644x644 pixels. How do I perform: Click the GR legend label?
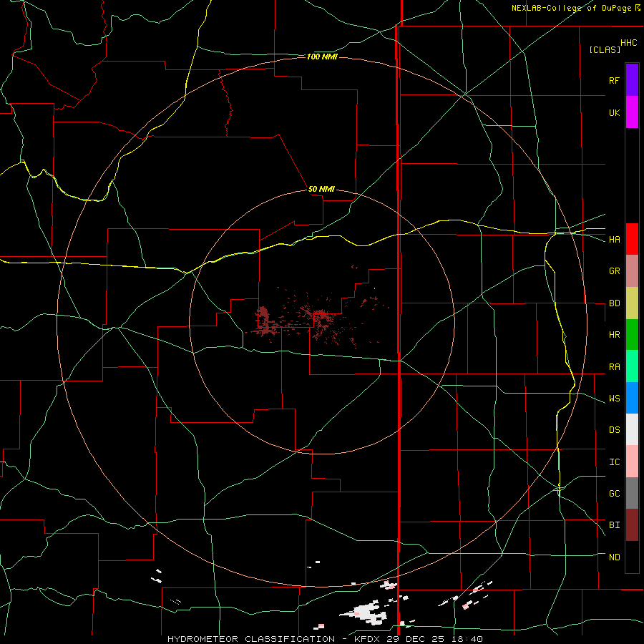click(x=614, y=271)
